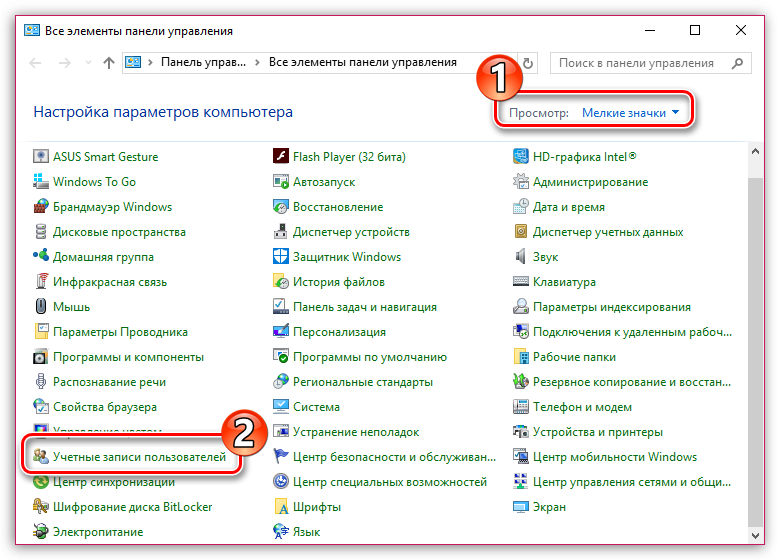The image size is (780, 560).
Task: Focus the Поиск в панели управления field
Action: click(651, 63)
